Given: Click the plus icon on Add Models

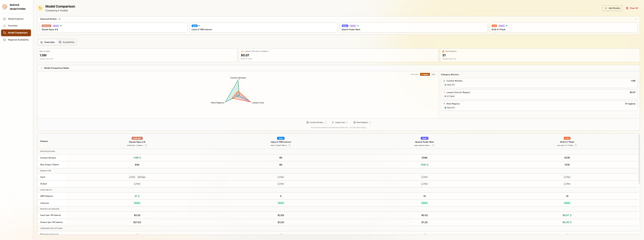Looking at the screenshot, I should tap(606, 8).
